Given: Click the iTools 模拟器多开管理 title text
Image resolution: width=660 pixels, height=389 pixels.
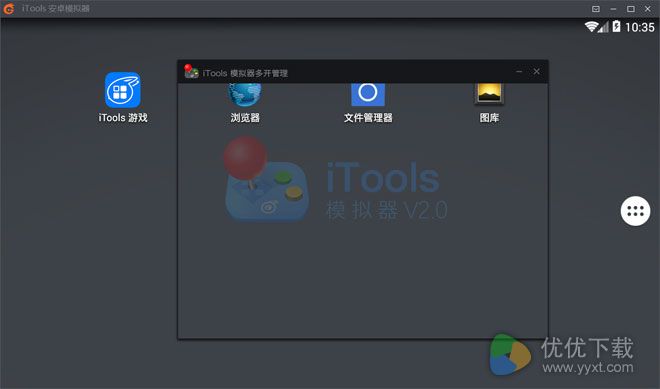Looking at the screenshot, I should 245,73.
